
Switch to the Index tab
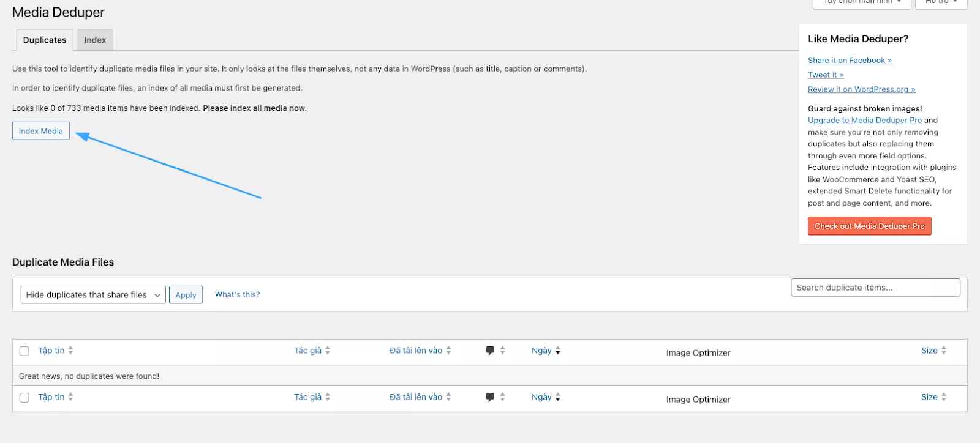pyautogui.click(x=95, y=40)
